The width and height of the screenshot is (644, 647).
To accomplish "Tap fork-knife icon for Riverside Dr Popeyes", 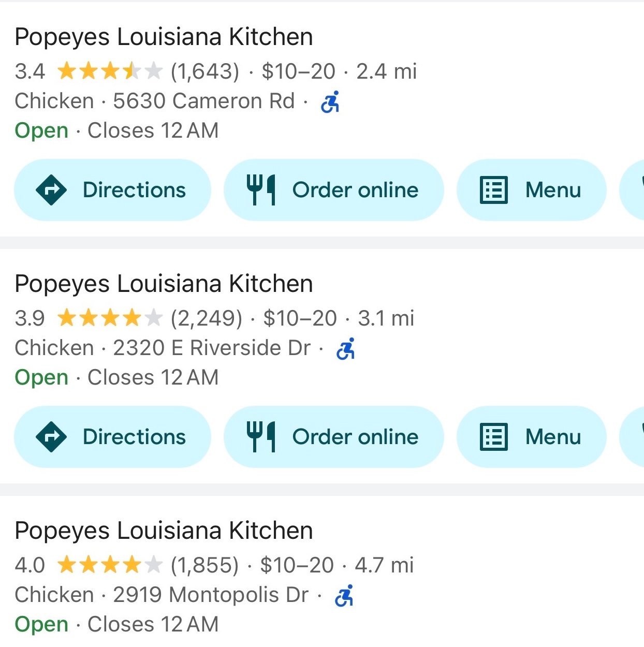I will [260, 437].
